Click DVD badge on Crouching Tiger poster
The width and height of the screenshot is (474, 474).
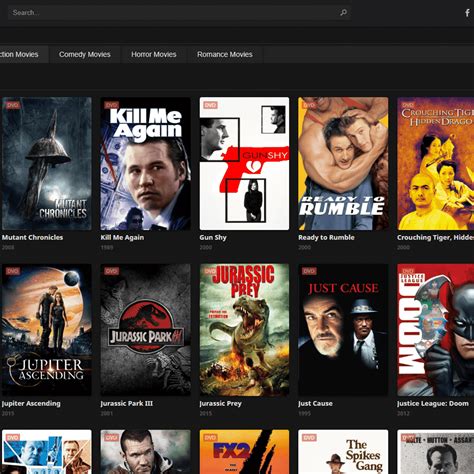[408, 105]
